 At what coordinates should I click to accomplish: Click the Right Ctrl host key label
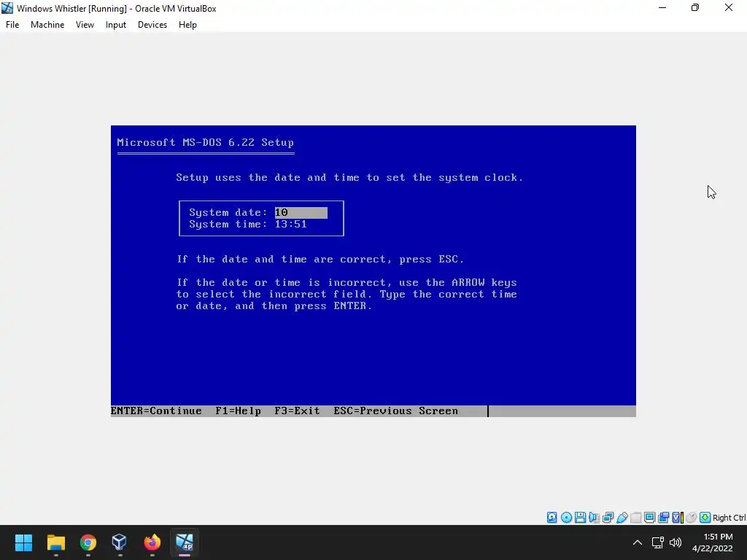coord(729,518)
